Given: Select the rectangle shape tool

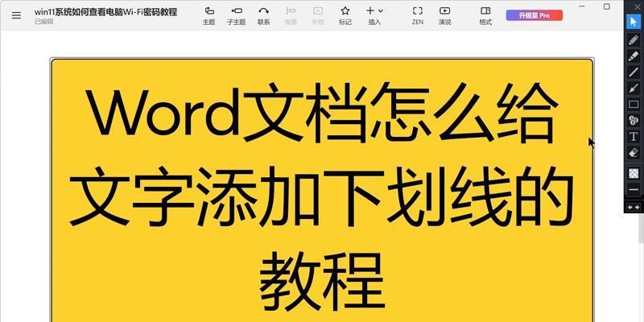Looking at the screenshot, I should (634, 105).
